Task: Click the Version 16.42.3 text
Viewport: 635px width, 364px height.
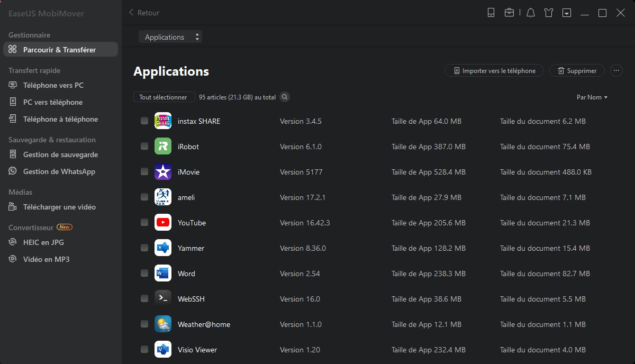Action: [305, 223]
